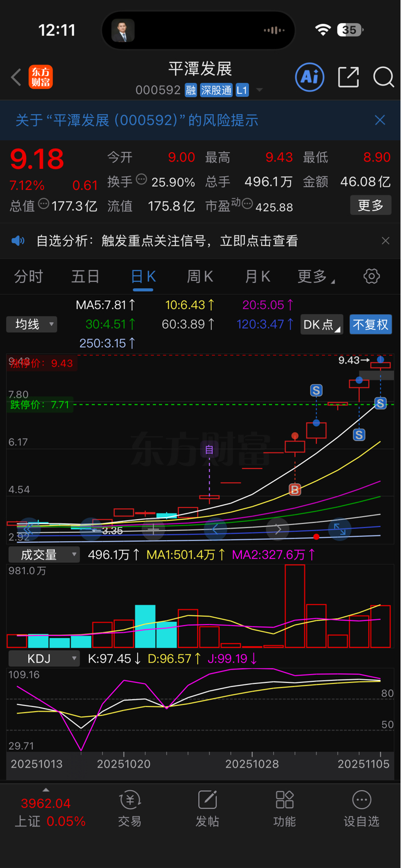Tap the chart zoom-out minus button
This screenshot has height=868, width=401.
[x=92, y=529]
